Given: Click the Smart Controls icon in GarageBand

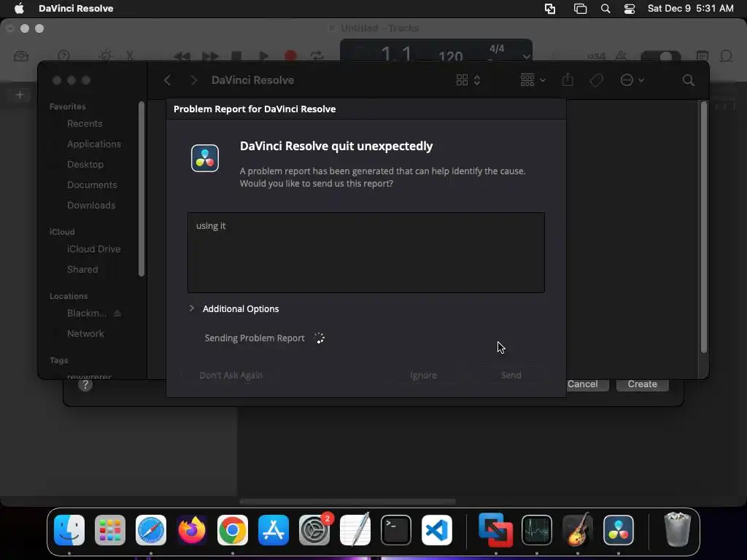Looking at the screenshot, I should click(x=105, y=56).
